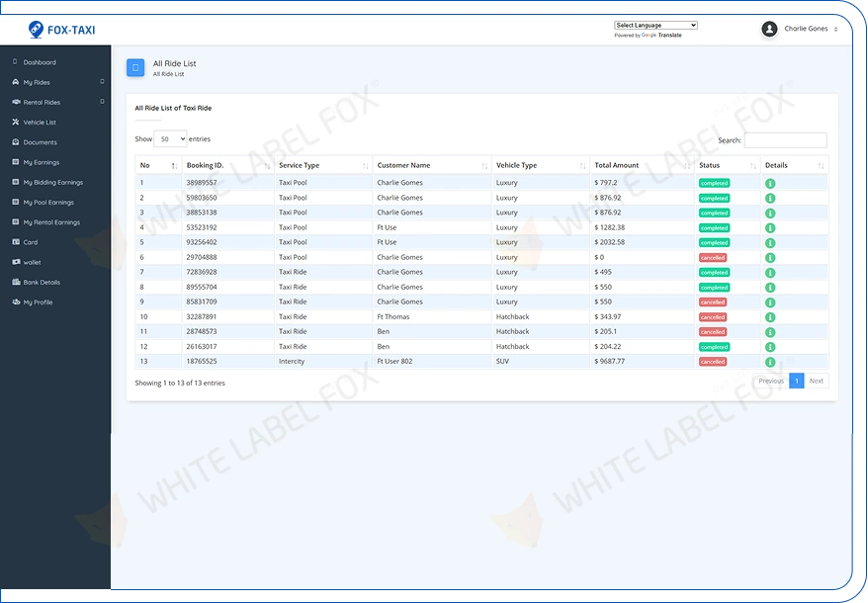
Task: Click the Vehicle List wrench icon
Action: pos(16,122)
